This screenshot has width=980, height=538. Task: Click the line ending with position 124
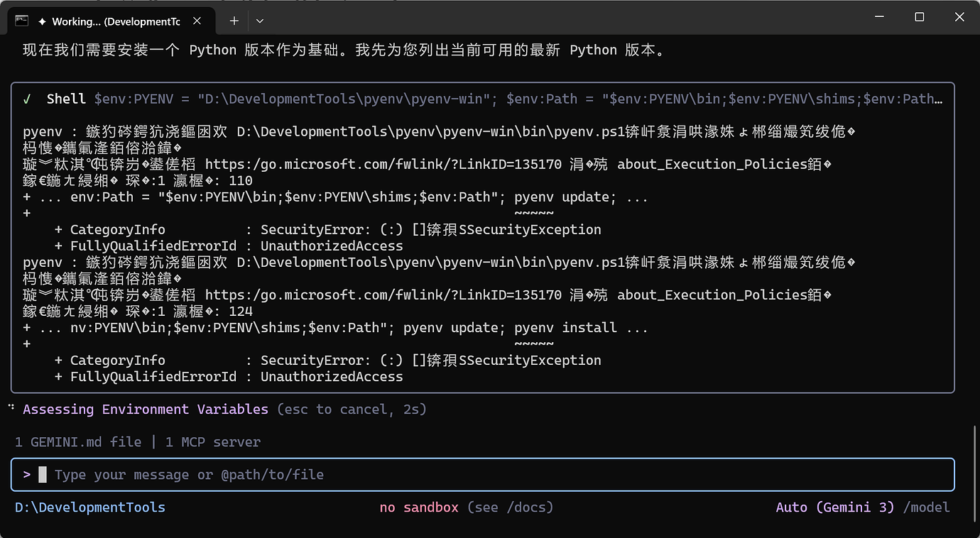[x=138, y=311]
